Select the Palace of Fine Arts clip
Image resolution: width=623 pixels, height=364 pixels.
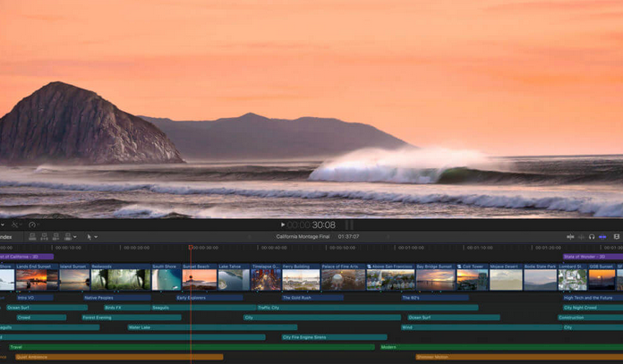coord(343,279)
